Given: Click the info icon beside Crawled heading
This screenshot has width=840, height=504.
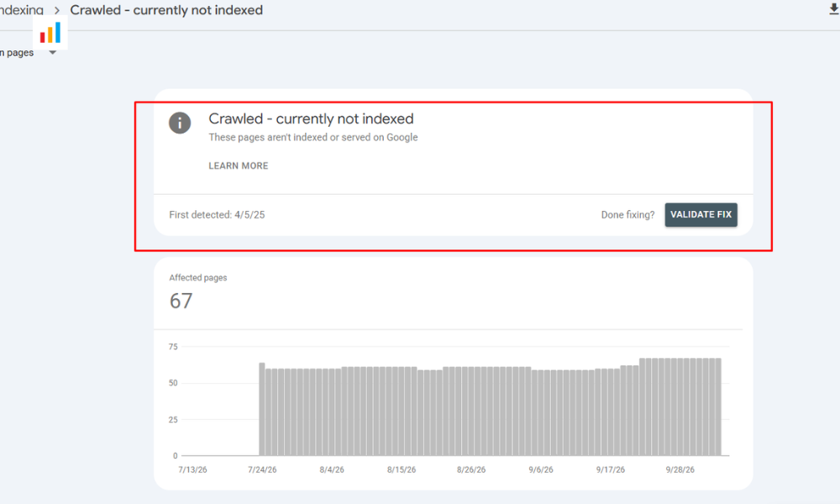Looking at the screenshot, I should pyautogui.click(x=180, y=123).
